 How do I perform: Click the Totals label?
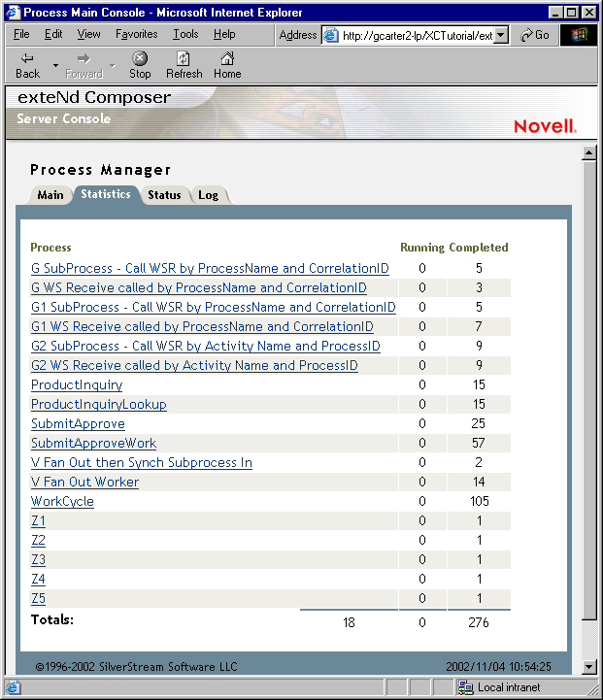coord(52,619)
